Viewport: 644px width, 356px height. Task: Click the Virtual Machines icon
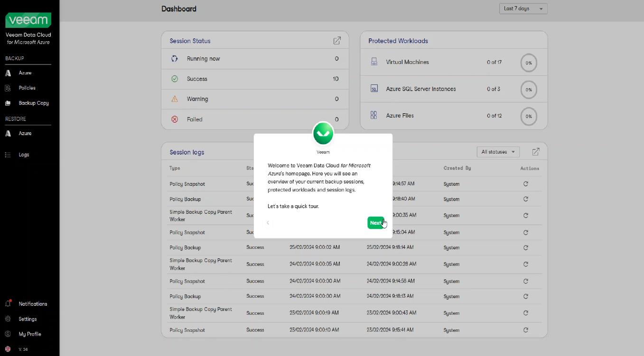click(374, 62)
